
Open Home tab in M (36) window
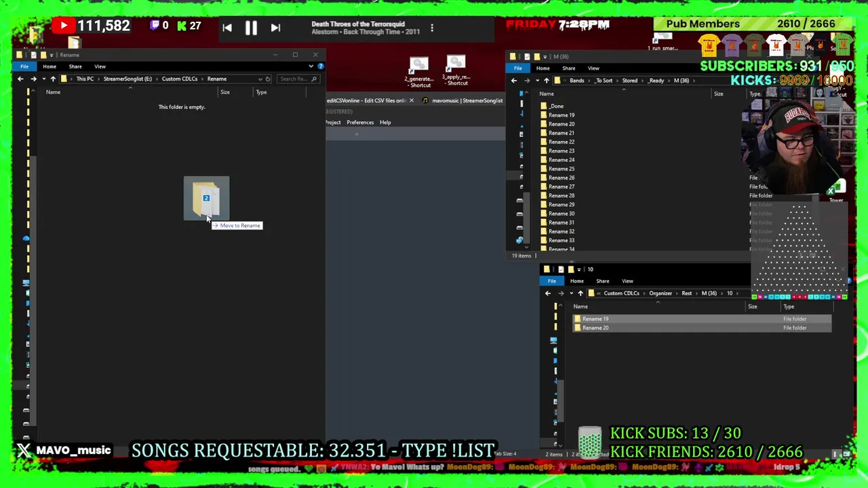point(543,68)
